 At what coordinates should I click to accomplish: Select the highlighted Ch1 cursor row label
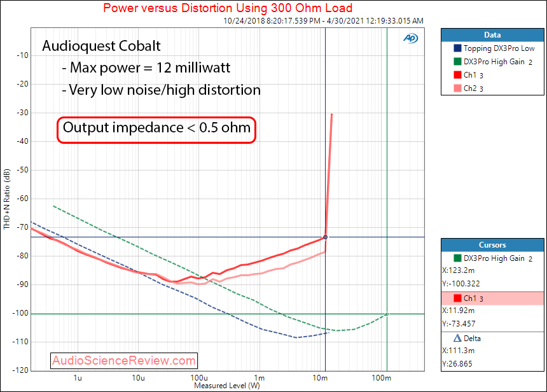tap(470, 298)
